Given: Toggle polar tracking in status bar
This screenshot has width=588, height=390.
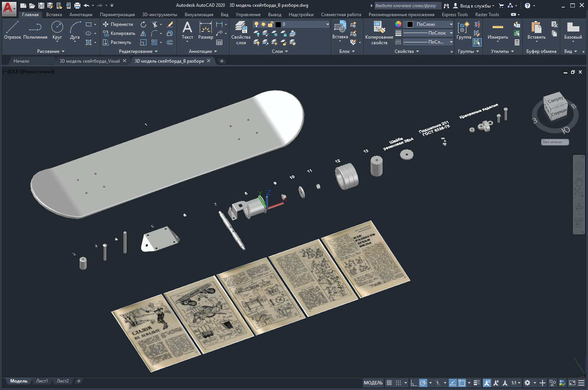Looking at the screenshot, I should coord(423,383).
